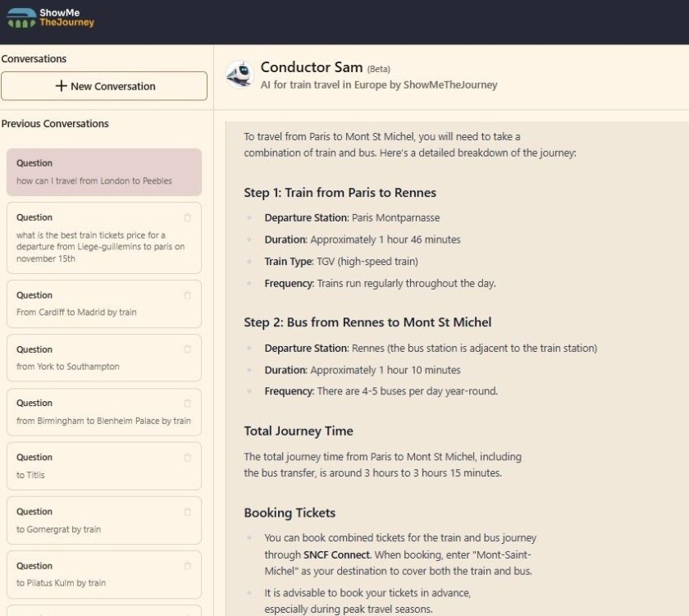Delete the York to Southampton conversation
689x616 pixels.
pos(187,349)
